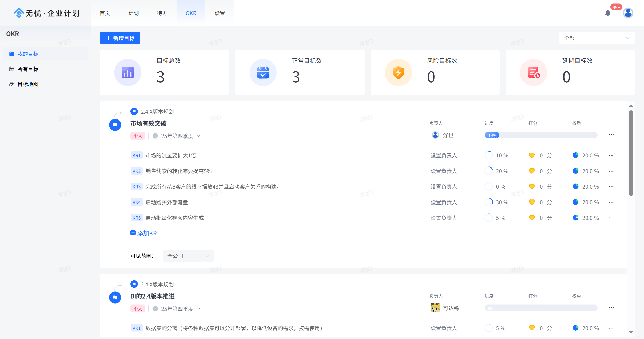Click the weight pie icon for KR2
The width and height of the screenshot is (644, 339).
576,171
